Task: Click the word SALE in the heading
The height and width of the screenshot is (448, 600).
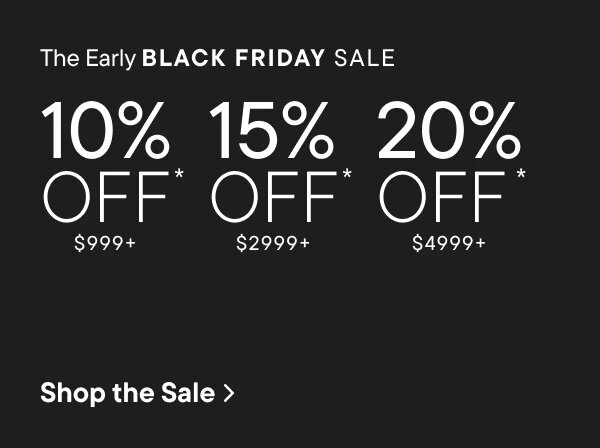Action: tap(363, 57)
